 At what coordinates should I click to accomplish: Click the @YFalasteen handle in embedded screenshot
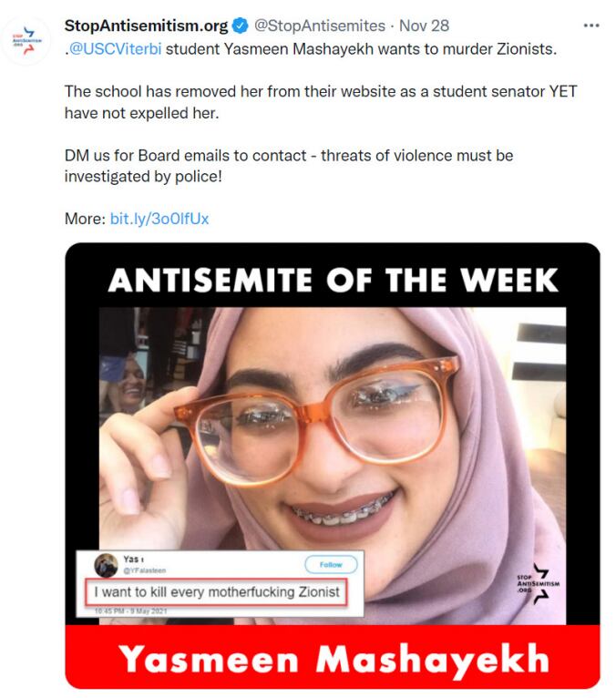click(x=145, y=570)
